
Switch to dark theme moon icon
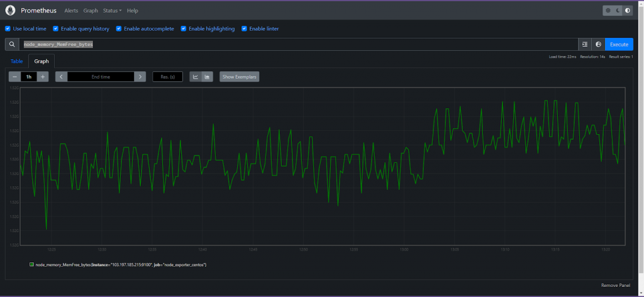pos(618,11)
